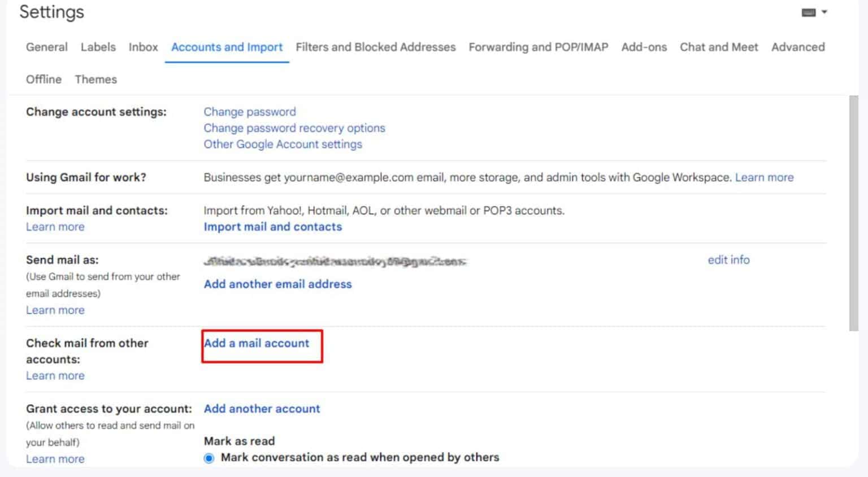Open the Forwarding and POP/IMAP tab
The image size is (868, 477).
click(x=537, y=47)
